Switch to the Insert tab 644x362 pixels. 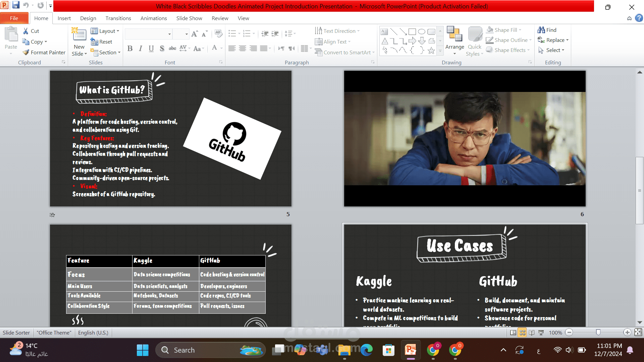pyautogui.click(x=64, y=18)
